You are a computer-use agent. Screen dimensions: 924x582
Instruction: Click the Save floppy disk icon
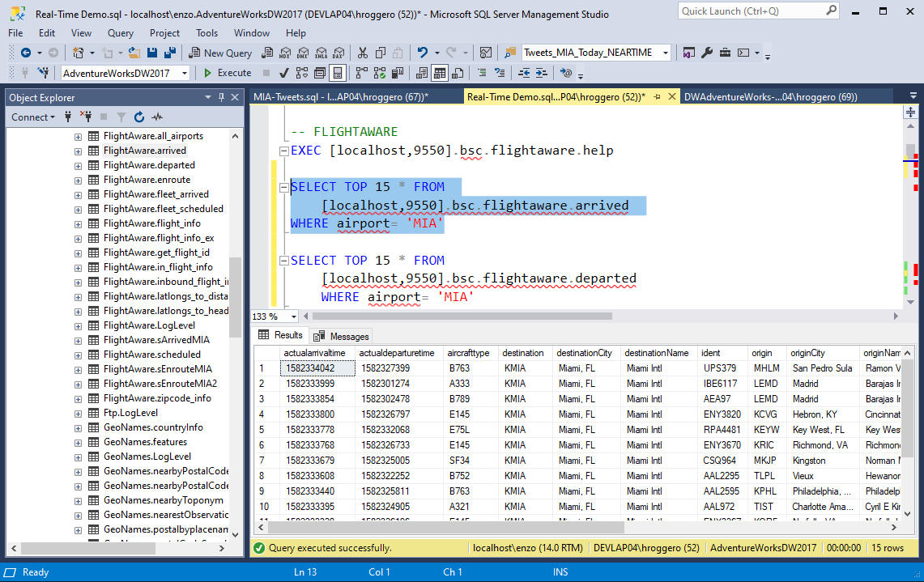pyautogui.click(x=152, y=53)
